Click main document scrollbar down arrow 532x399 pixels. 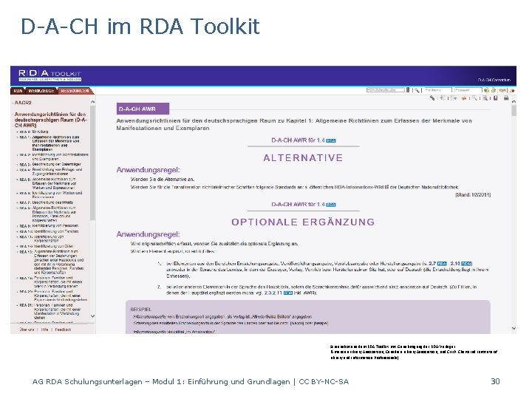[514, 328]
